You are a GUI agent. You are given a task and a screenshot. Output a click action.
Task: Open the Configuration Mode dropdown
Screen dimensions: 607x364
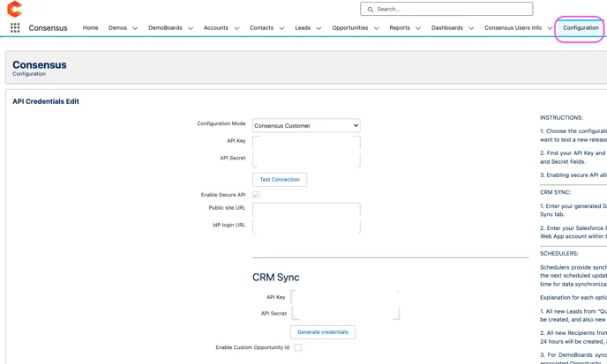click(306, 125)
